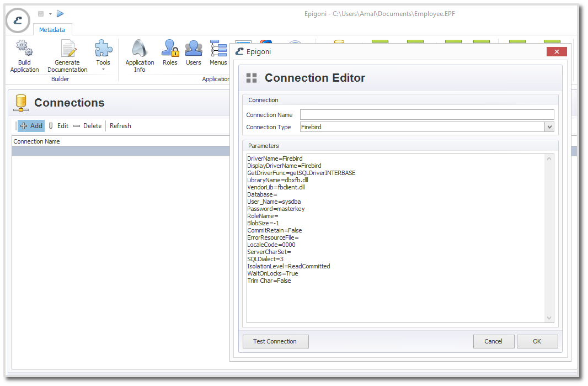Click the RoleName= parameter line

[x=263, y=216]
